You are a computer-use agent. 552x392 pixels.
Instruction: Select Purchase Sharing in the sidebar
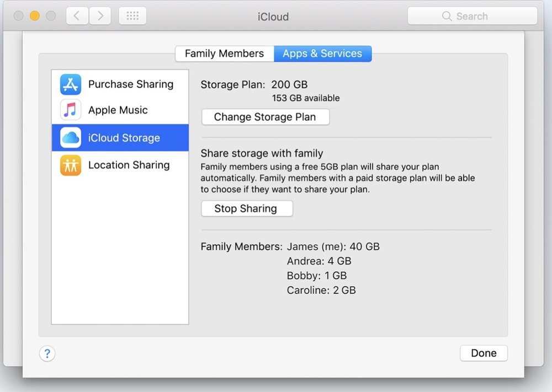pyautogui.click(x=120, y=84)
